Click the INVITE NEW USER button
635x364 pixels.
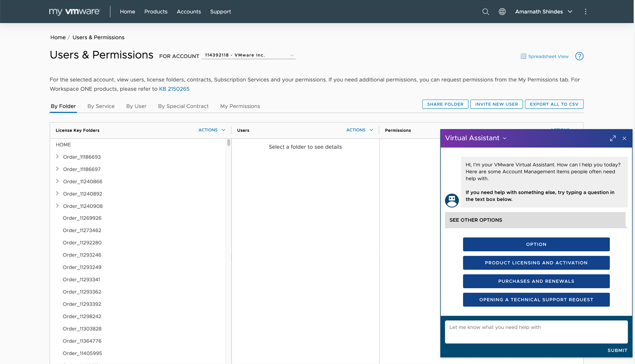[496, 104]
